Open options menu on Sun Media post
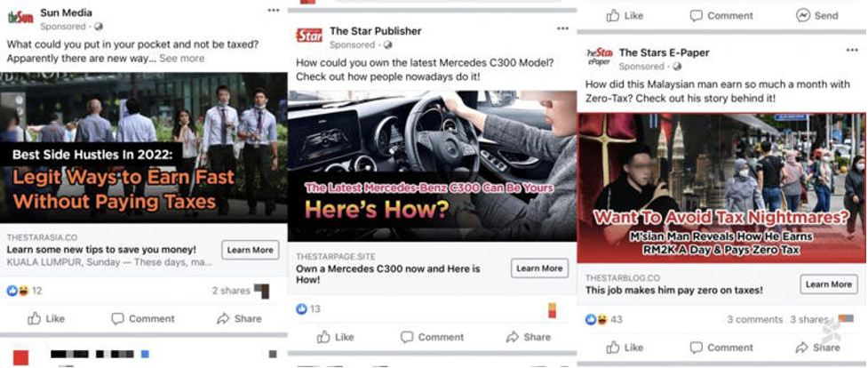The image size is (868, 368). coord(274,10)
